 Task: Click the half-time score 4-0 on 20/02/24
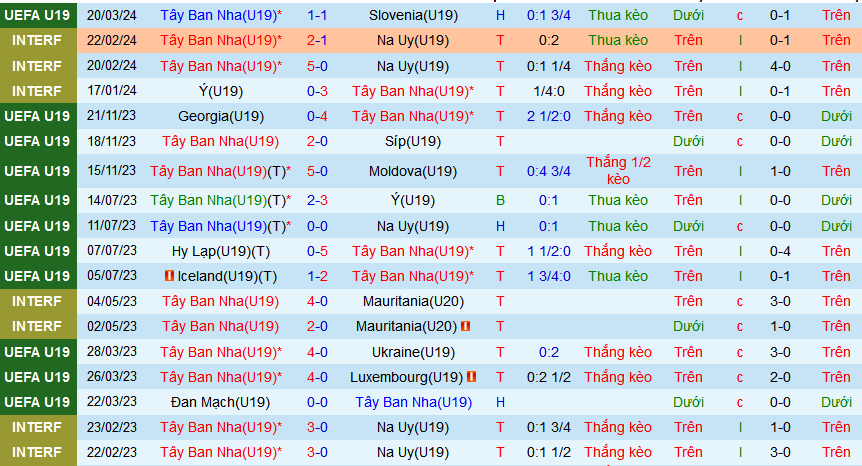(x=780, y=66)
